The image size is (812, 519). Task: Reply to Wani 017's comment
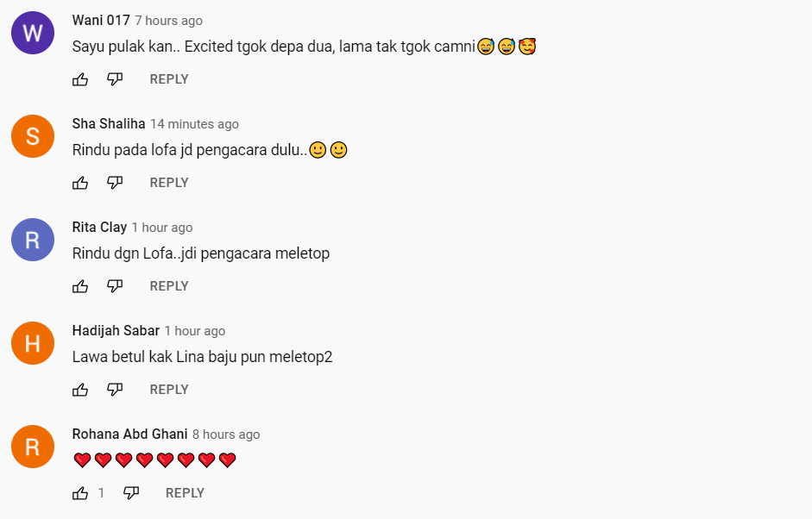tap(169, 79)
